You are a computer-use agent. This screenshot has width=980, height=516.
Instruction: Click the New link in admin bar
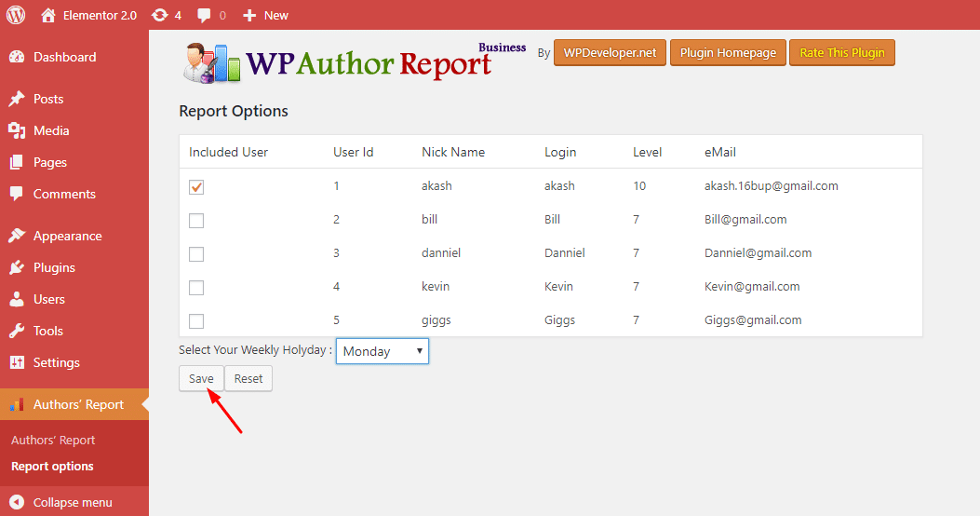[x=276, y=16]
